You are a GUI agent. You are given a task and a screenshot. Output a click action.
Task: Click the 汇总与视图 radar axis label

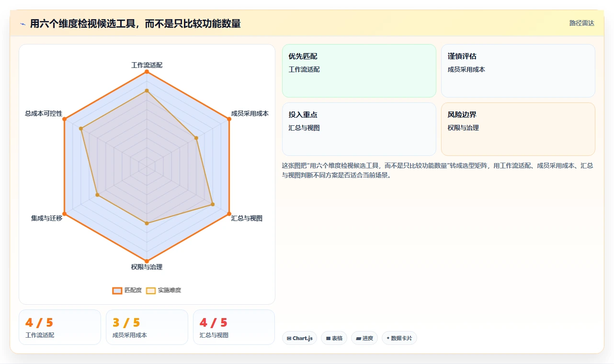pyautogui.click(x=247, y=218)
